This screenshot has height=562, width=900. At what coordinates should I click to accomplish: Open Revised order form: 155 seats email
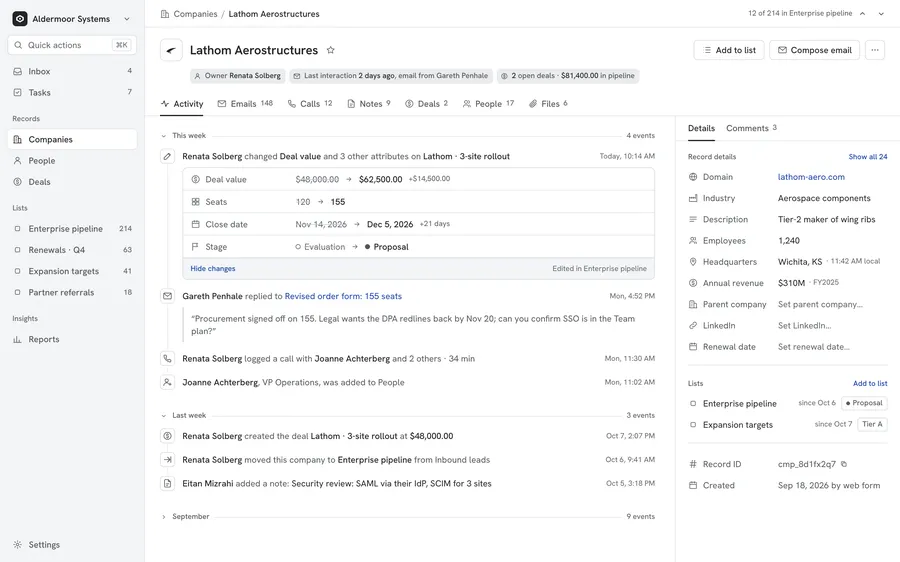pos(343,296)
